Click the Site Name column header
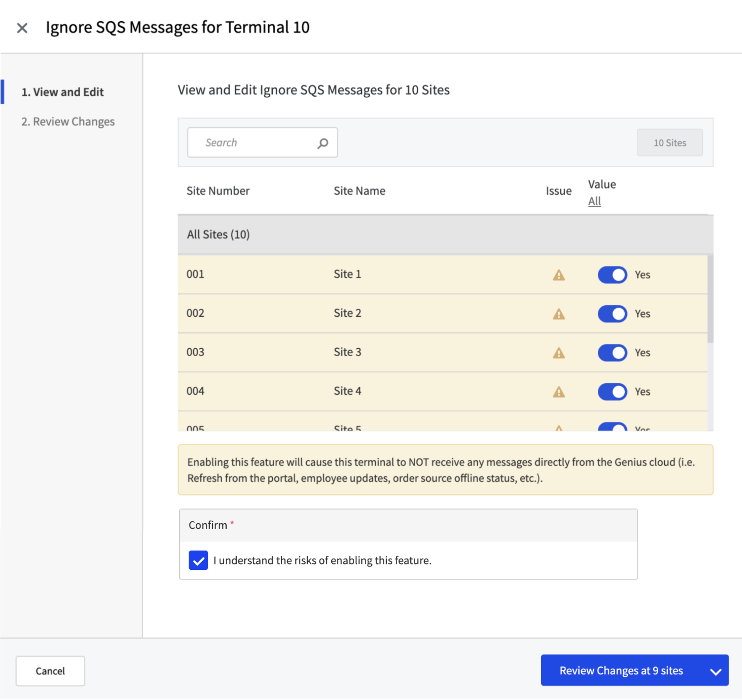The image size is (742, 700). click(x=359, y=191)
